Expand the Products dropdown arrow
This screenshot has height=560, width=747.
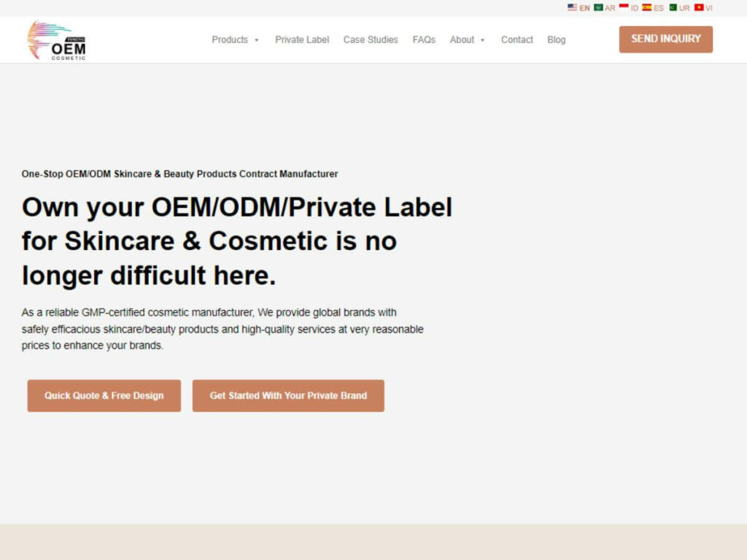pos(256,40)
